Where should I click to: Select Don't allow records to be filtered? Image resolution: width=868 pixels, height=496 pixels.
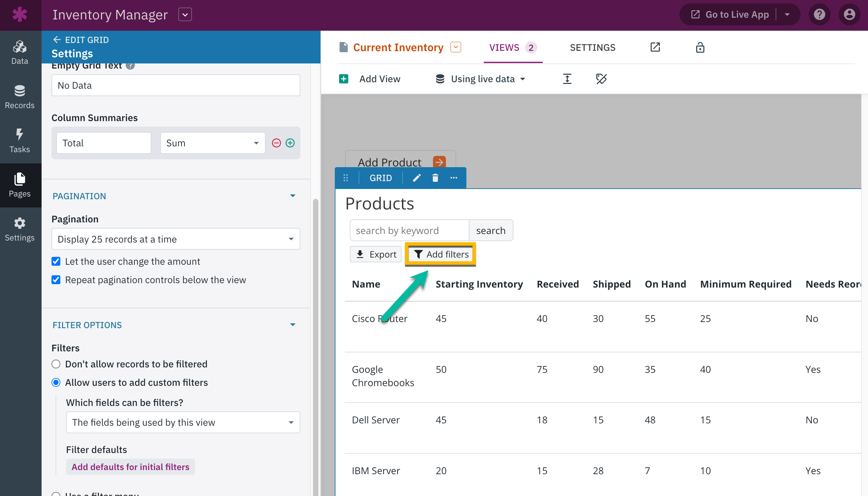coord(56,364)
